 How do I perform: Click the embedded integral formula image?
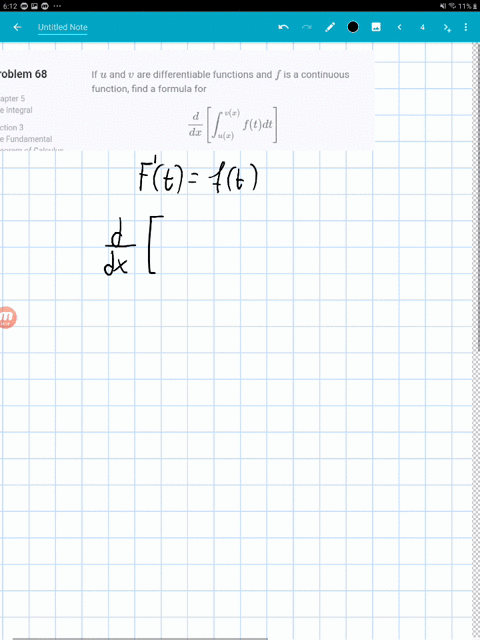point(233,125)
